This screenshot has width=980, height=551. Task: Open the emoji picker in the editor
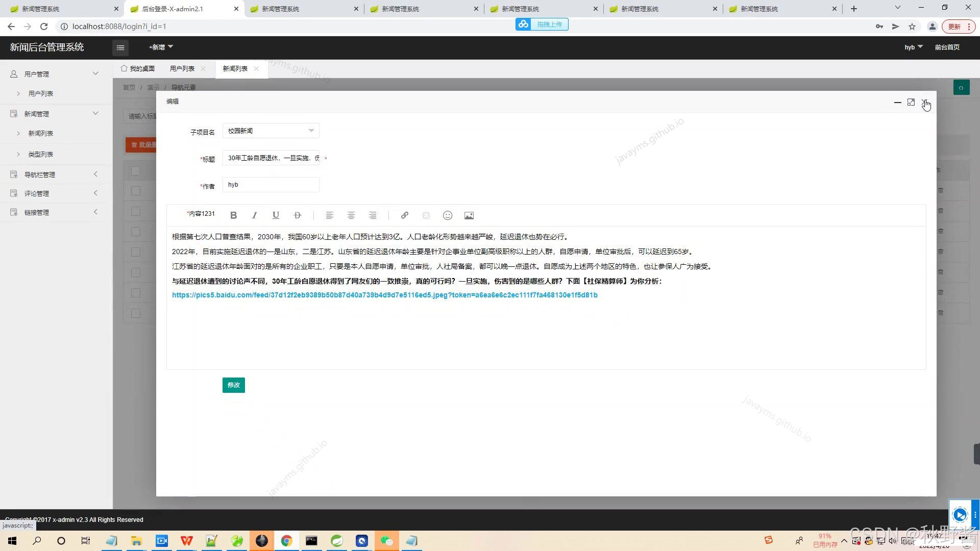[448, 215]
